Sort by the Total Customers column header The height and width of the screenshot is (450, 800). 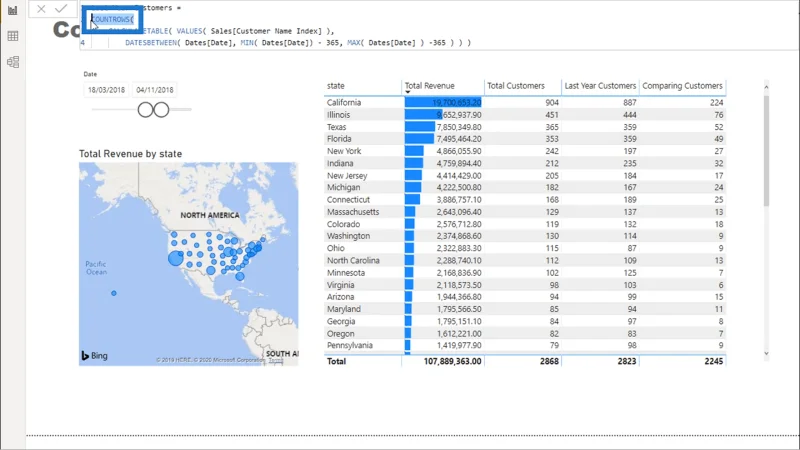[x=516, y=86]
